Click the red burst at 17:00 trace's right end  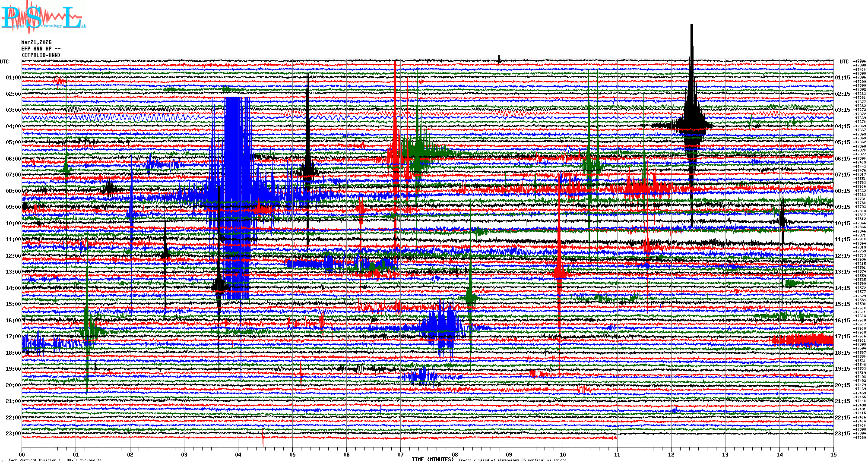(808, 340)
